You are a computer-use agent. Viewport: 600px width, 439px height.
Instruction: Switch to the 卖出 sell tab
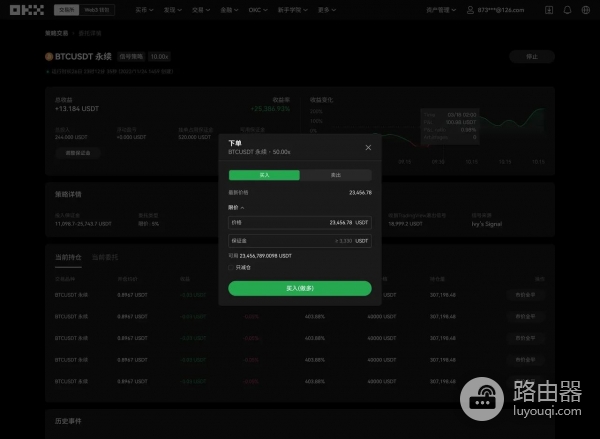336,175
